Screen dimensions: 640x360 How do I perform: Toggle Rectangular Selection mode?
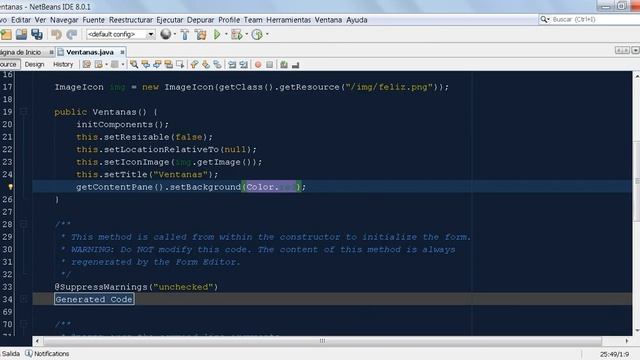pos(180,64)
